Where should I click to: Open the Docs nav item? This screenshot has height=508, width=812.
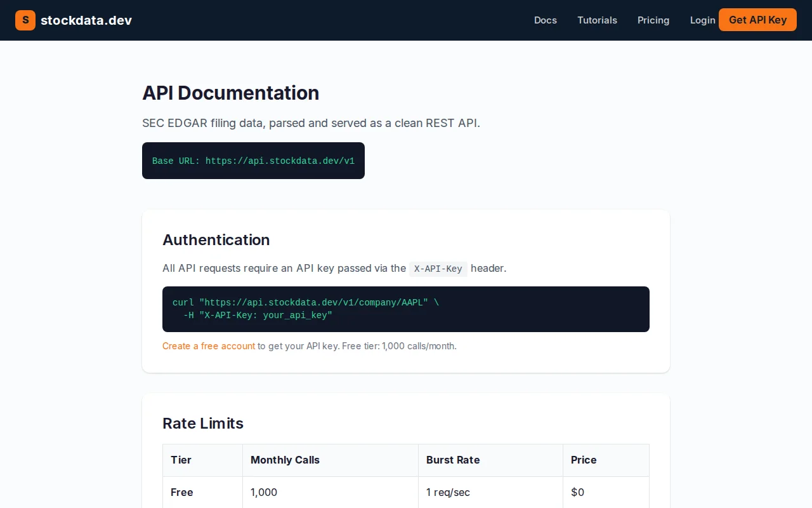pyautogui.click(x=546, y=20)
